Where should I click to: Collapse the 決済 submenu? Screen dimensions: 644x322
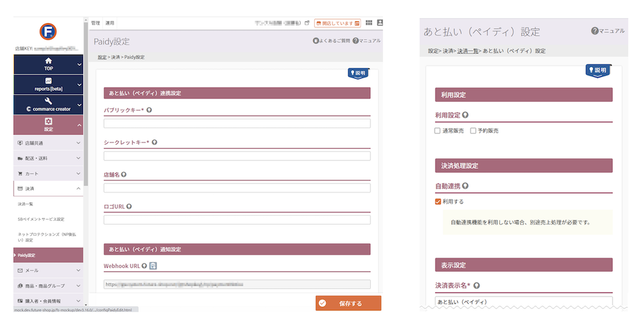coord(48,189)
